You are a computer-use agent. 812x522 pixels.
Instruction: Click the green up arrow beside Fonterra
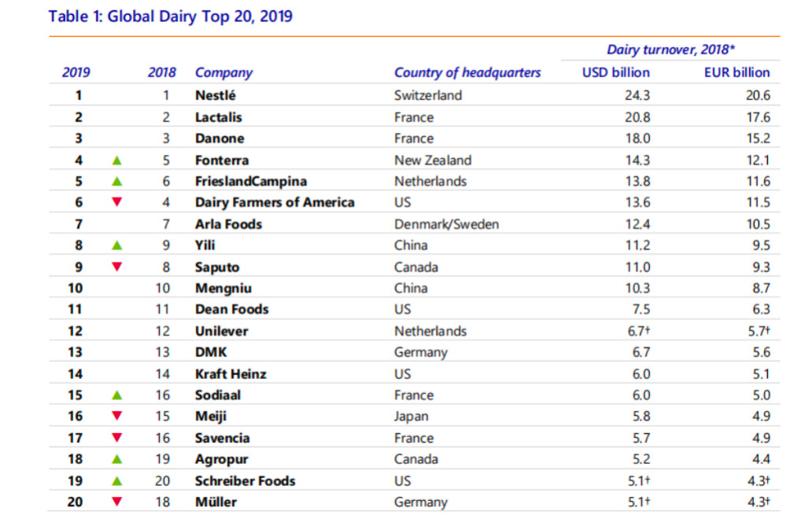click(x=117, y=160)
